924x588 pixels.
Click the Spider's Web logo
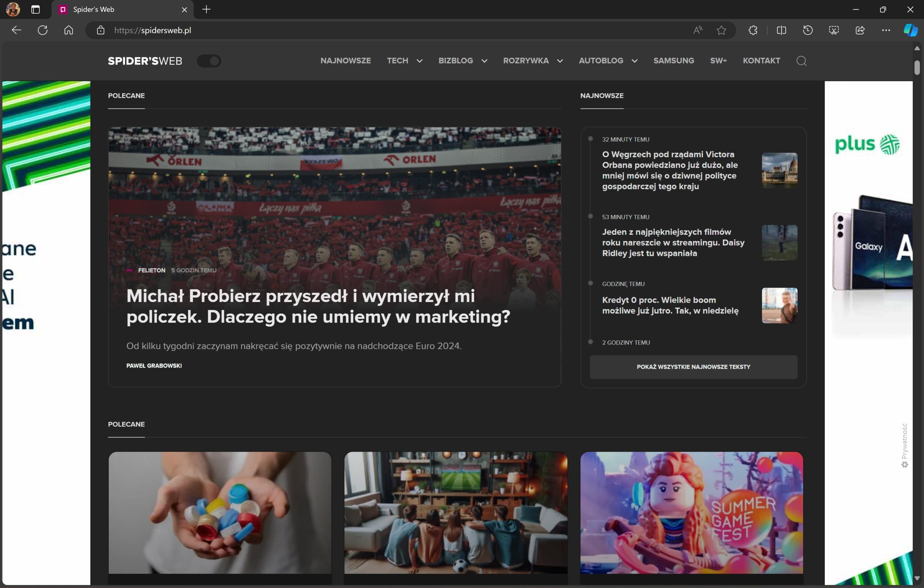(x=145, y=61)
